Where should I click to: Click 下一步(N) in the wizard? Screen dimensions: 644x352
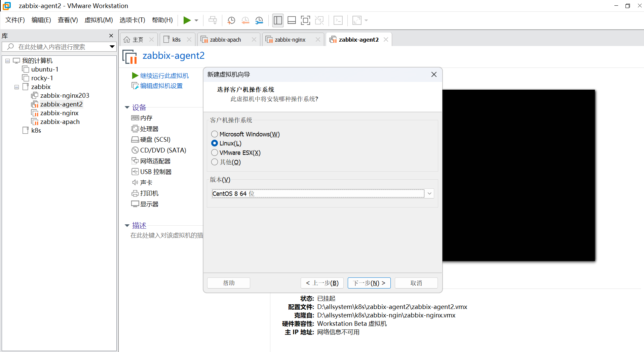(x=369, y=283)
